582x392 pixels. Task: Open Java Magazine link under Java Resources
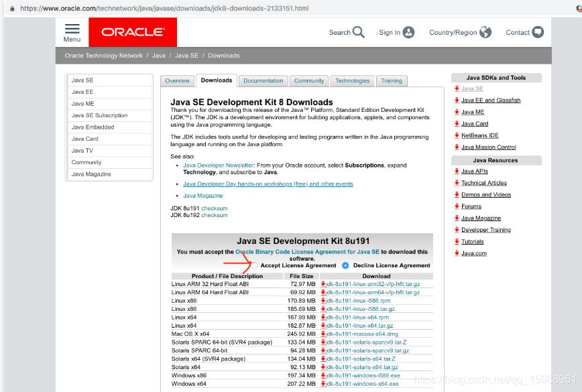[x=481, y=218]
